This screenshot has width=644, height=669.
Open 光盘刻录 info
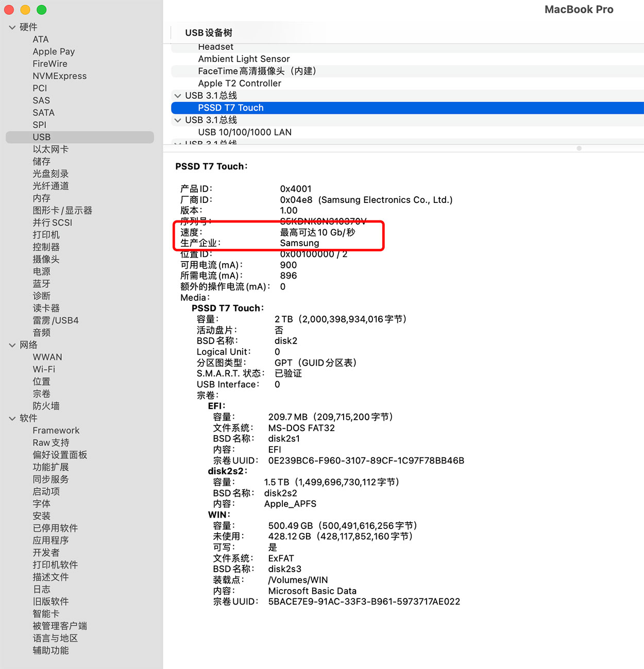[x=50, y=174]
